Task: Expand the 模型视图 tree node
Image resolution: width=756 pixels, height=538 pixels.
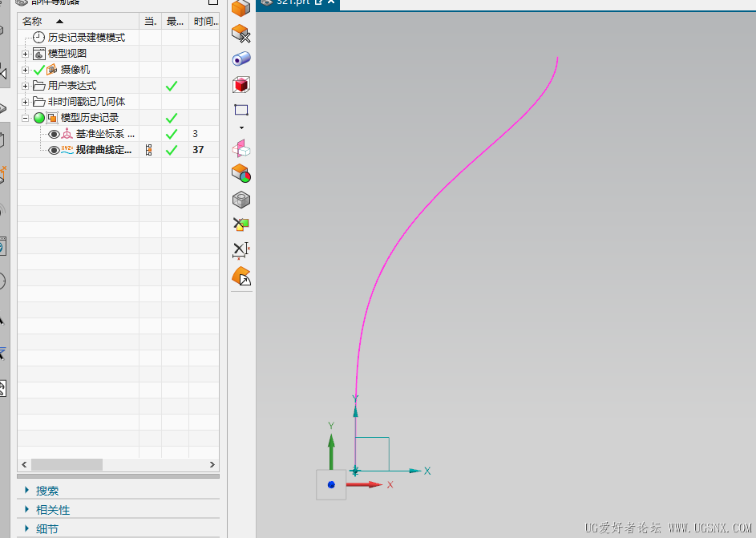Action: pos(25,54)
